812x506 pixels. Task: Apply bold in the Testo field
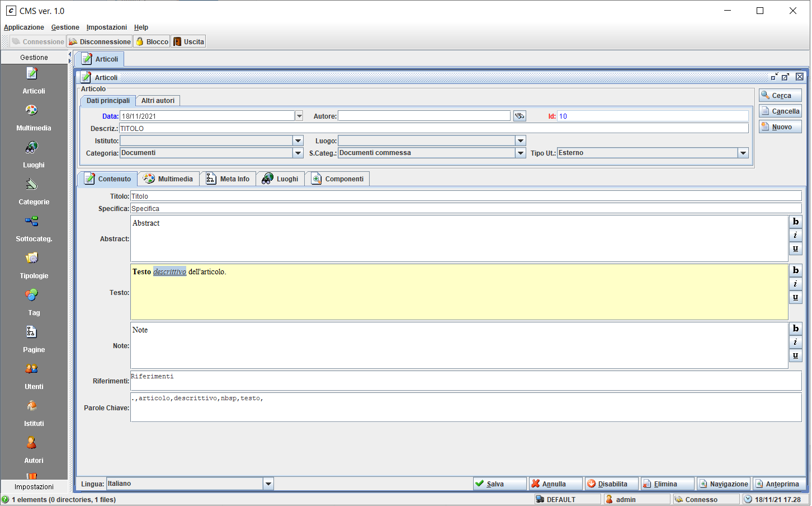795,270
